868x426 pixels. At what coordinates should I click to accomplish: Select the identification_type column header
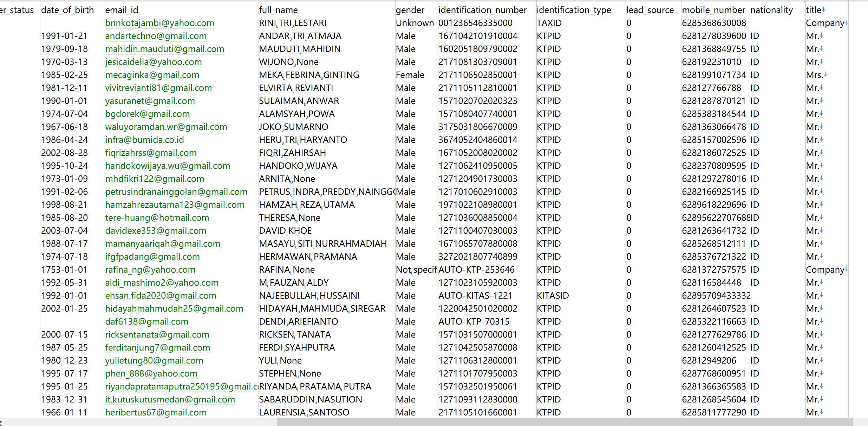574,10
